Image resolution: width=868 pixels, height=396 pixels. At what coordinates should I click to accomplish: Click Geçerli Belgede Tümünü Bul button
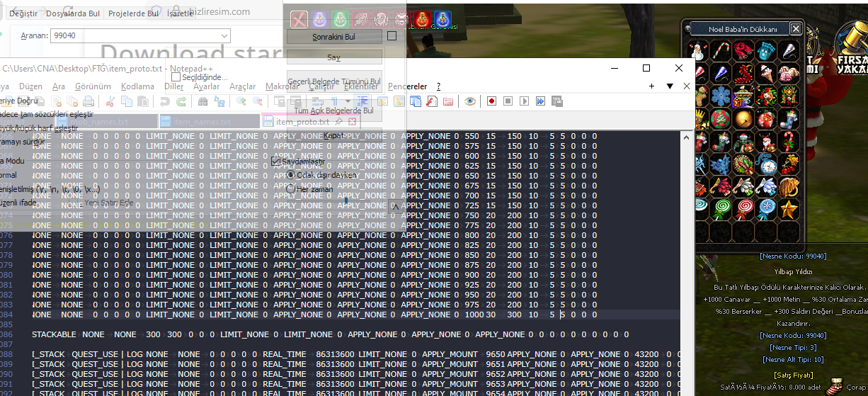click(x=334, y=81)
